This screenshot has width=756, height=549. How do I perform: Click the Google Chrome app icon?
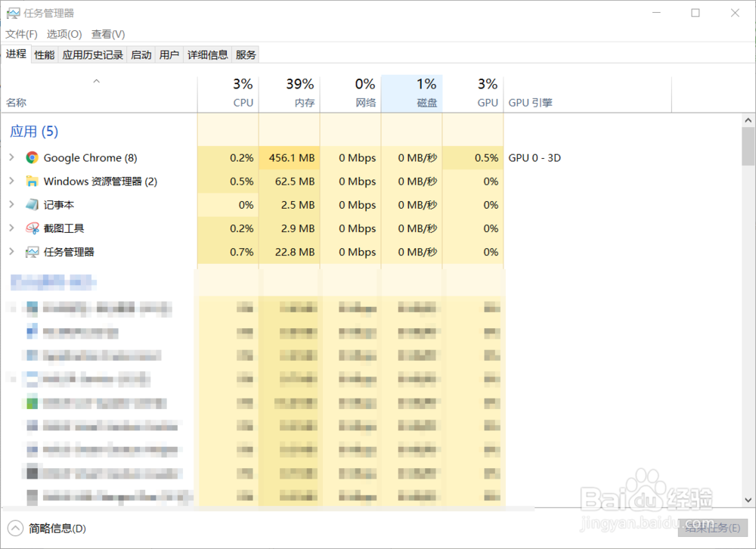[33, 158]
